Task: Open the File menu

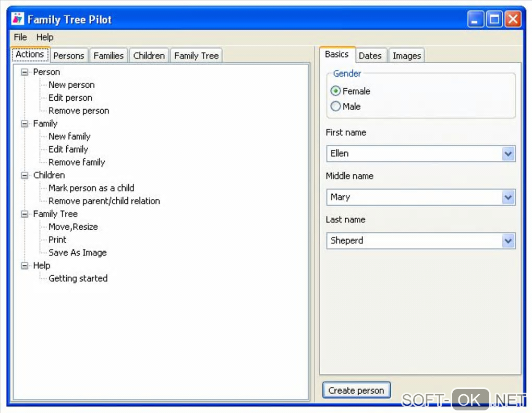Action: coord(20,37)
